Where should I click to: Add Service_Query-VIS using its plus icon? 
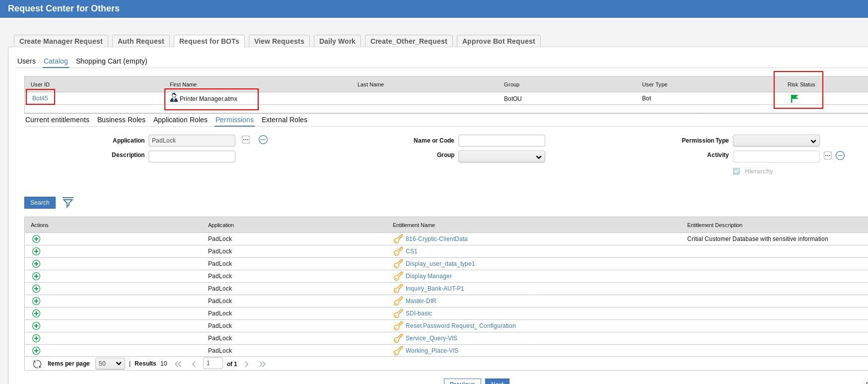point(36,338)
